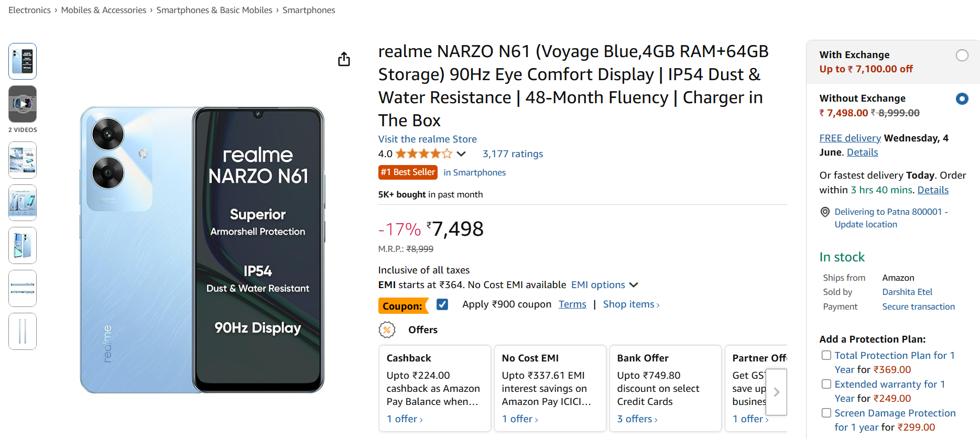Visit the realme Store link
This screenshot has width=980, height=439.
[x=427, y=139]
